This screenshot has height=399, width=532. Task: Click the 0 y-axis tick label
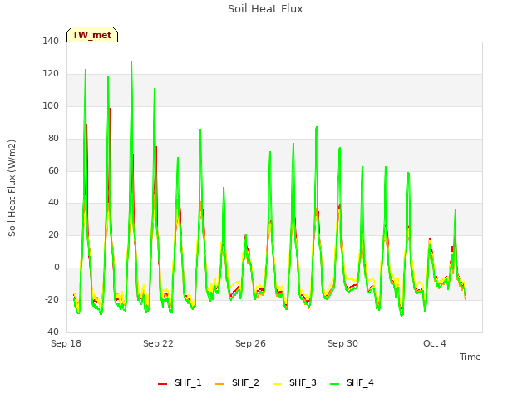[57, 268]
